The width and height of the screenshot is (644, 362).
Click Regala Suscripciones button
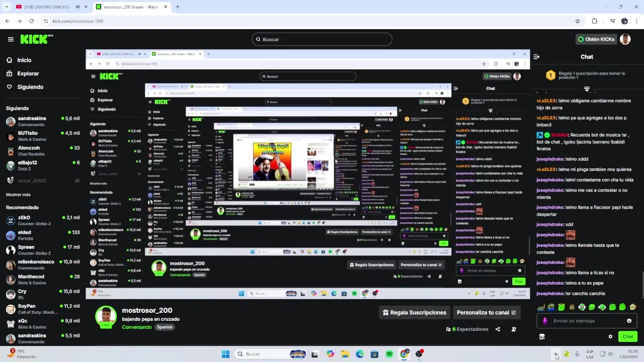(x=415, y=312)
